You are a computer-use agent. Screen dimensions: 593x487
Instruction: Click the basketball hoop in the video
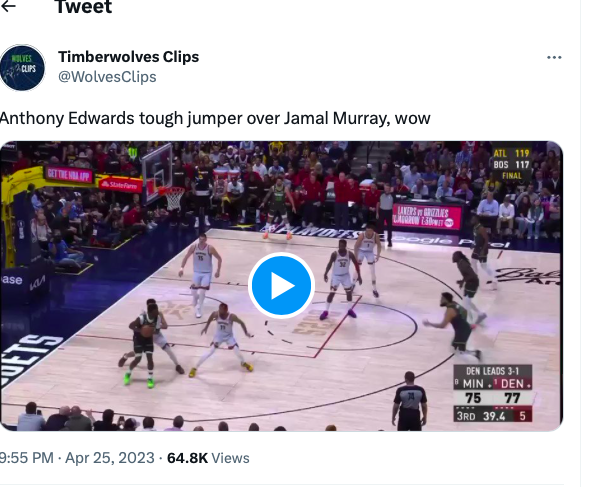pos(173,197)
